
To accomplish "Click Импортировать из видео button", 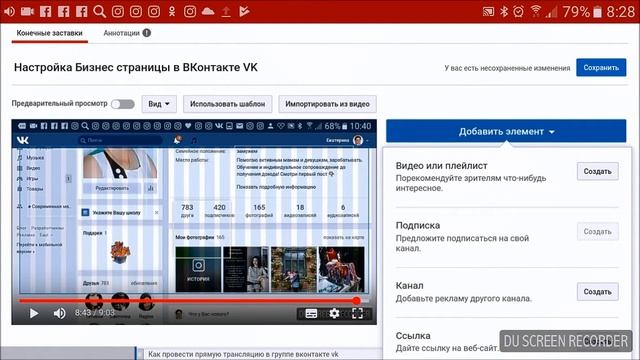I will pos(327,104).
